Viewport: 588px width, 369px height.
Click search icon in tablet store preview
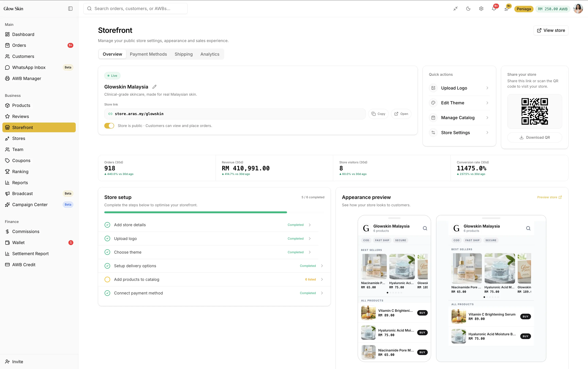528,228
